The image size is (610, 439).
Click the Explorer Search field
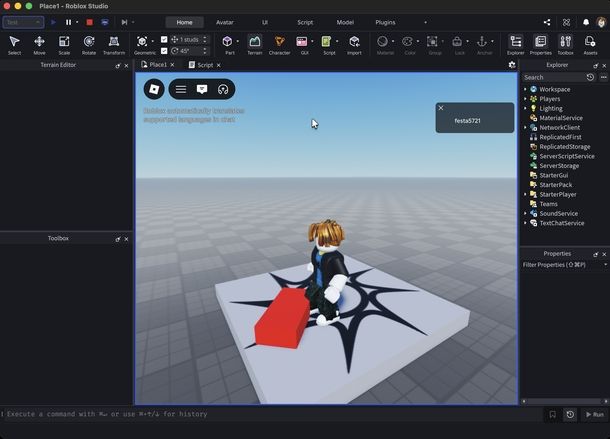pyautogui.click(x=553, y=77)
